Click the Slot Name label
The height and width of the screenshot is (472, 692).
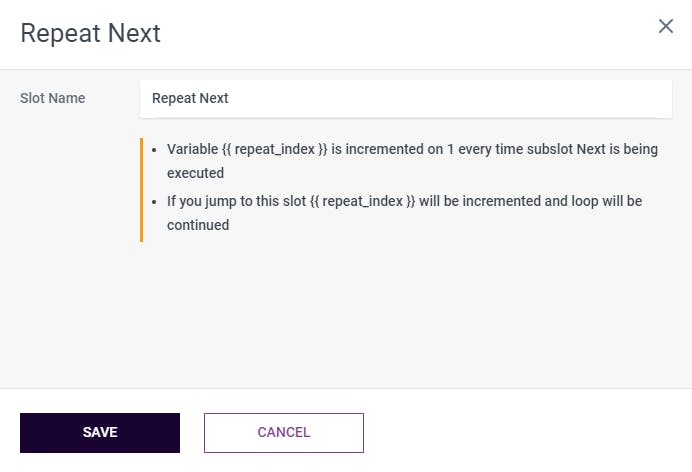pyautogui.click(x=53, y=98)
